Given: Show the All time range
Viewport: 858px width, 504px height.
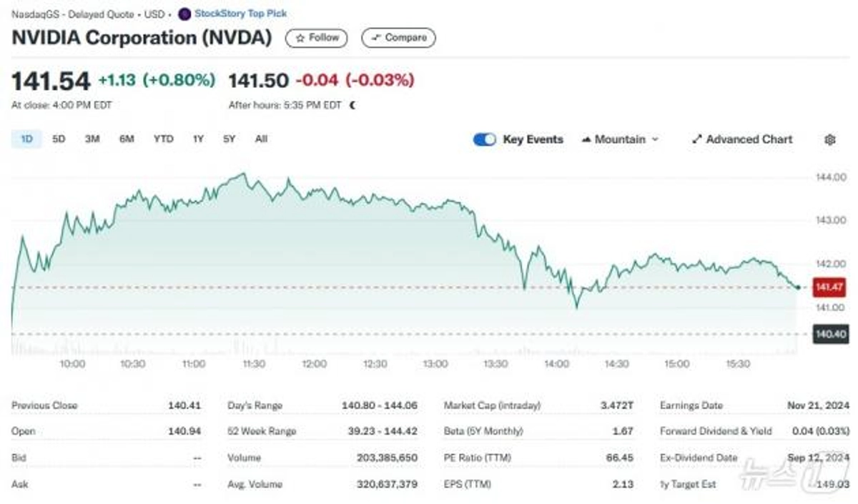Looking at the screenshot, I should (261, 139).
